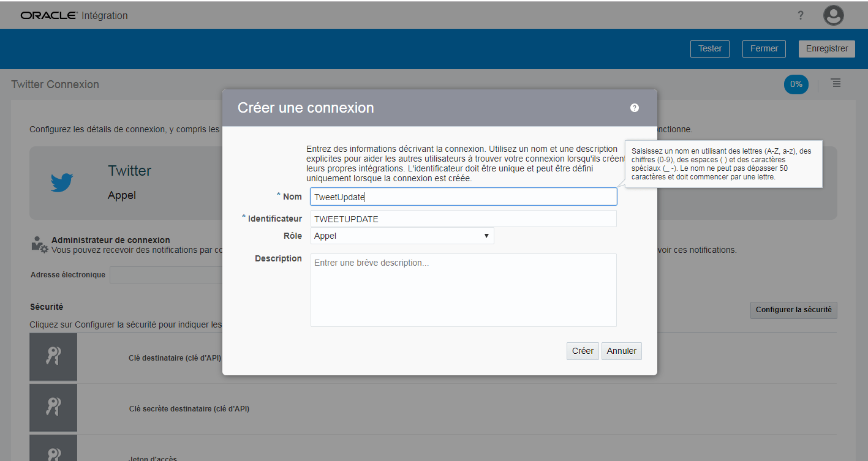Focus the Nom field containing TweetUpdate
The height and width of the screenshot is (461, 868).
click(463, 197)
